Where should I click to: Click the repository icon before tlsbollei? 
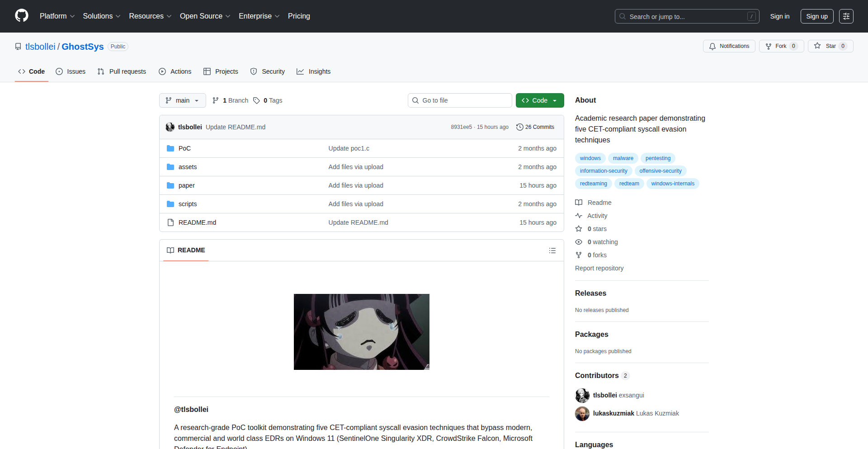(x=18, y=47)
